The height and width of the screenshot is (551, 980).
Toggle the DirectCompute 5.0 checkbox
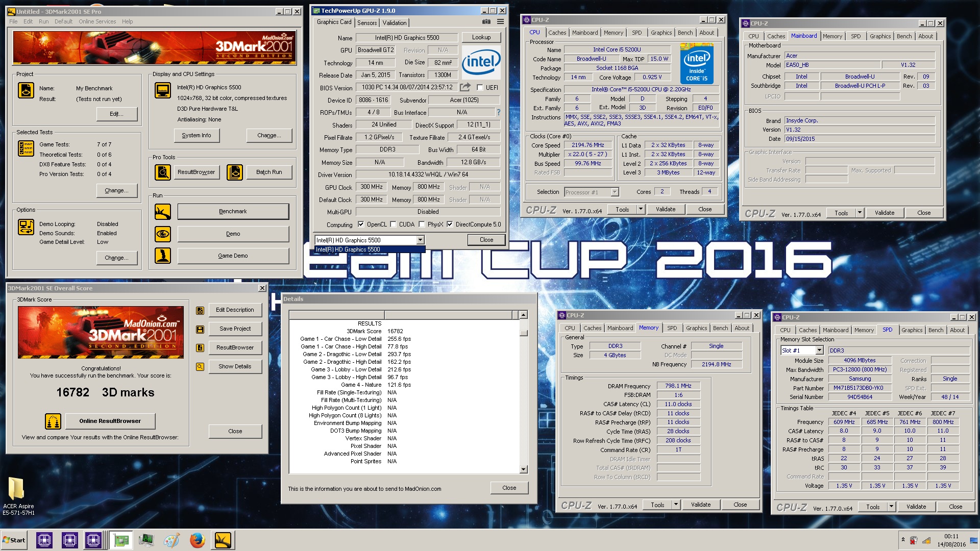(450, 224)
